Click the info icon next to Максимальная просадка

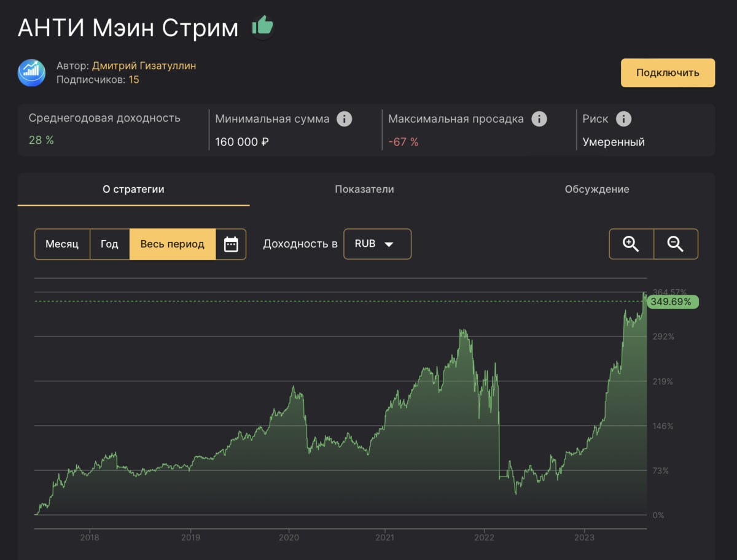click(539, 119)
